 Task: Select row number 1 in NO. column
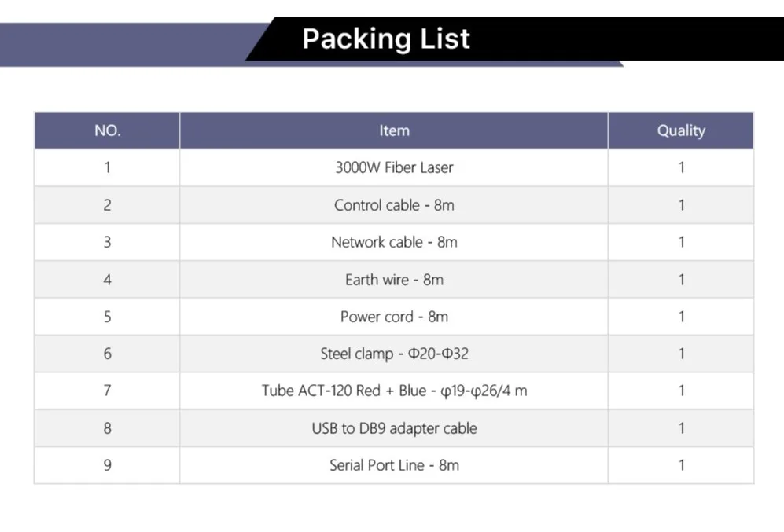click(107, 167)
